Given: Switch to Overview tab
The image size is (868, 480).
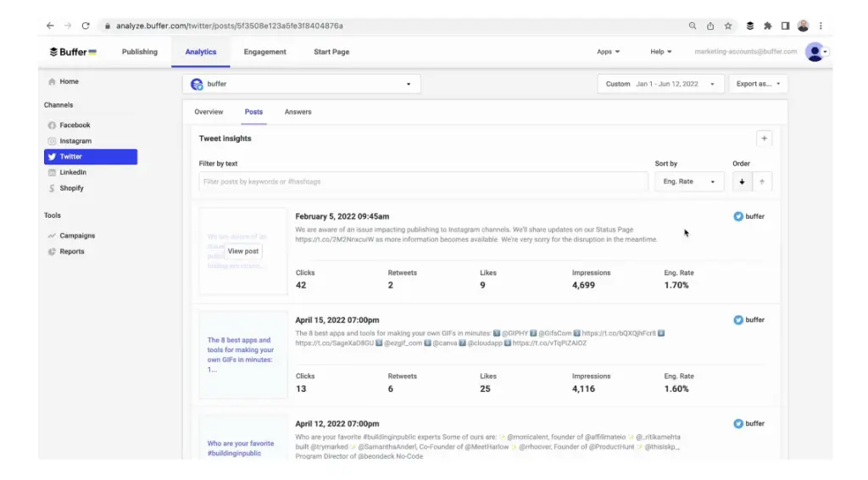Looking at the screenshot, I should (209, 112).
